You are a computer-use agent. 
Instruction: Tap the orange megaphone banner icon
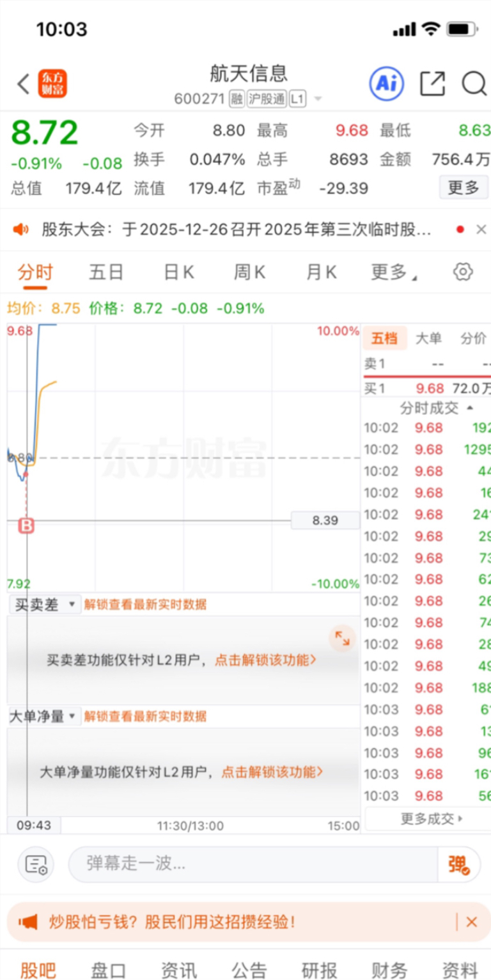[x=28, y=922]
